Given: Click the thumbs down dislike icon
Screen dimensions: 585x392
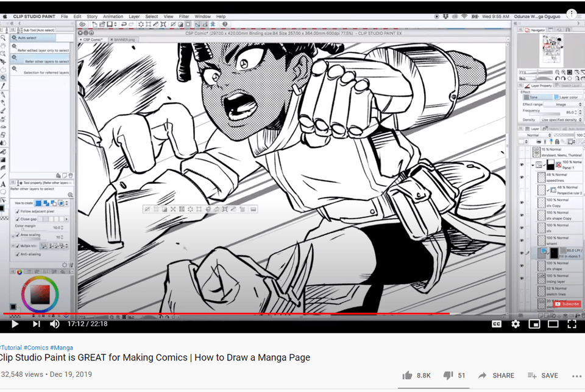Looking at the screenshot, I should 448,375.
